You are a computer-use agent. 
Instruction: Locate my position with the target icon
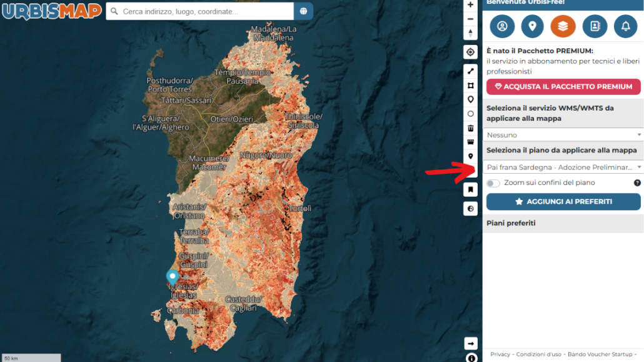point(470,52)
